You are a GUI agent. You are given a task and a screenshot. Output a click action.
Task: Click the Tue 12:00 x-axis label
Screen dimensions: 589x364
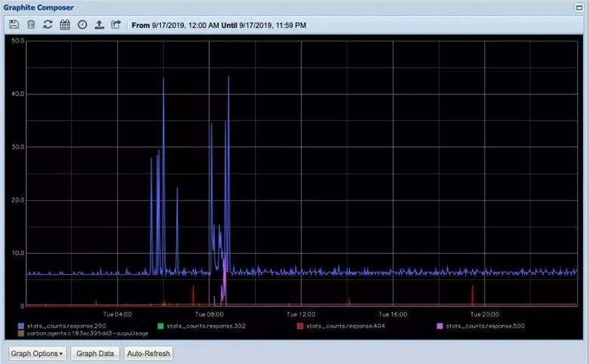click(301, 313)
